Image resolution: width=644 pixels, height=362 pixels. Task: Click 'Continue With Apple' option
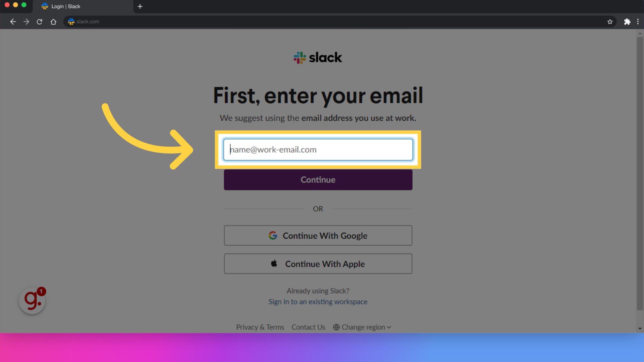pyautogui.click(x=318, y=263)
